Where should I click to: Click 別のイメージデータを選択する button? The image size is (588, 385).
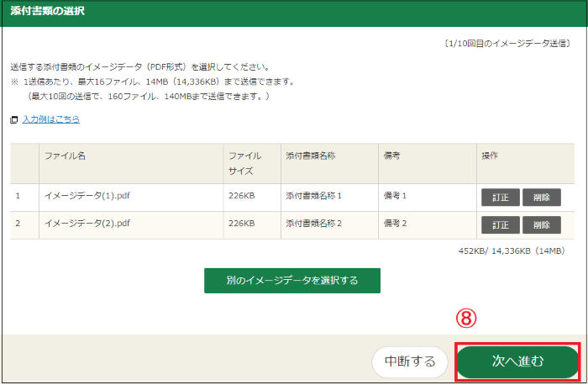(x=291, y=281)
